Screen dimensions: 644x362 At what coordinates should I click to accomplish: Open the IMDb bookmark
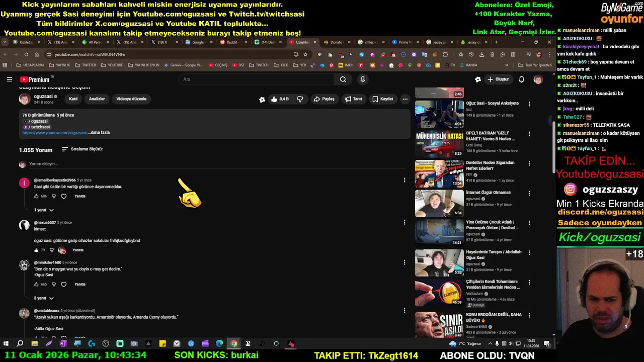(x=346, y=65)
